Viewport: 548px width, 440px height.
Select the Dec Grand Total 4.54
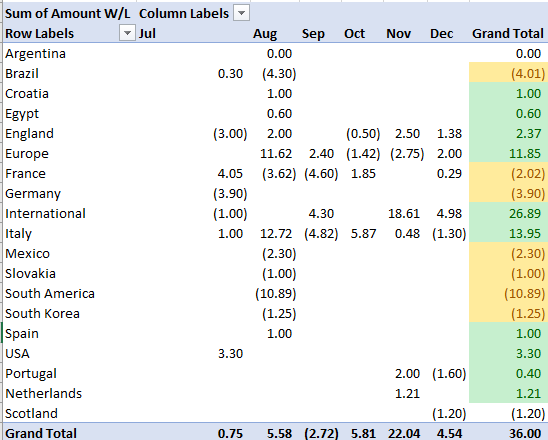point(449,433)
